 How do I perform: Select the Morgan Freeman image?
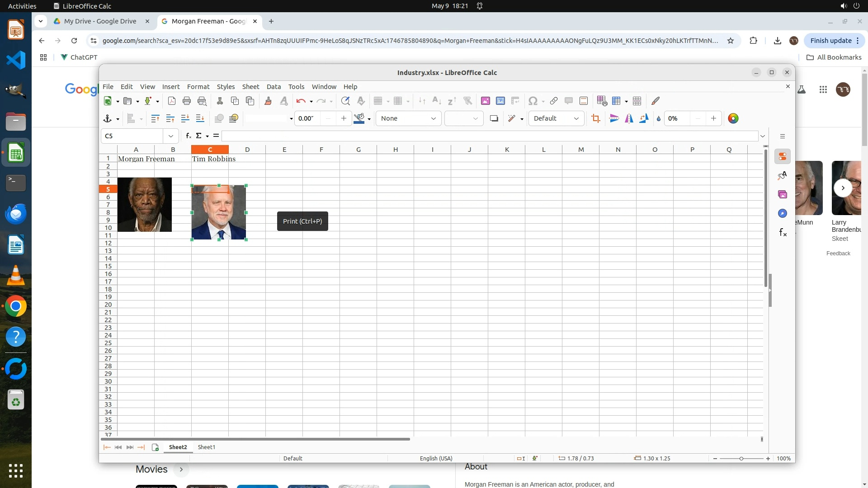pyautogui.click(x=145, y=205)
